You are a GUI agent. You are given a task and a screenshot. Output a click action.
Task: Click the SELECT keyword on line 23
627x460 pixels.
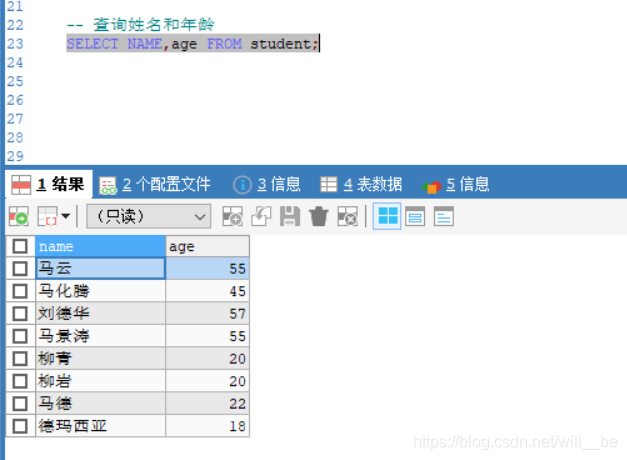click(x=92, y=44)
